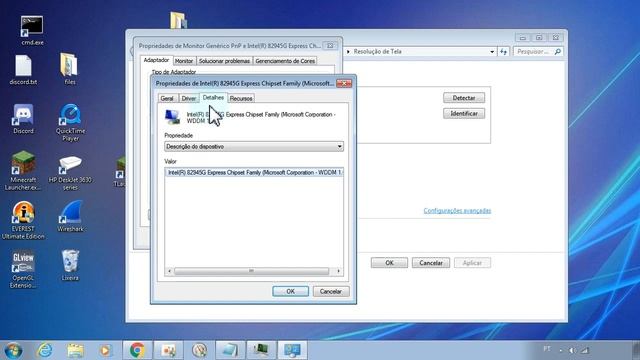The width and height of the screenshot is (640, 360).
Task: Launch Discord from desktop icon
Action: 23,119
